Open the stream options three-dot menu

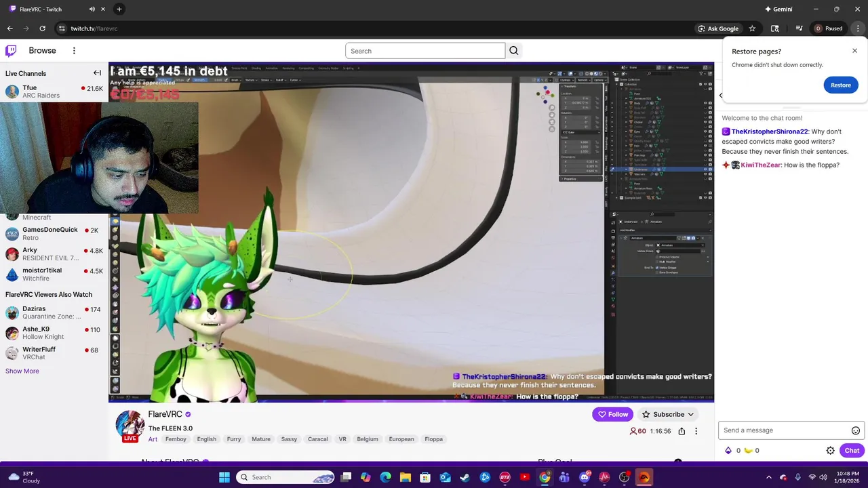tap(696, 431)
